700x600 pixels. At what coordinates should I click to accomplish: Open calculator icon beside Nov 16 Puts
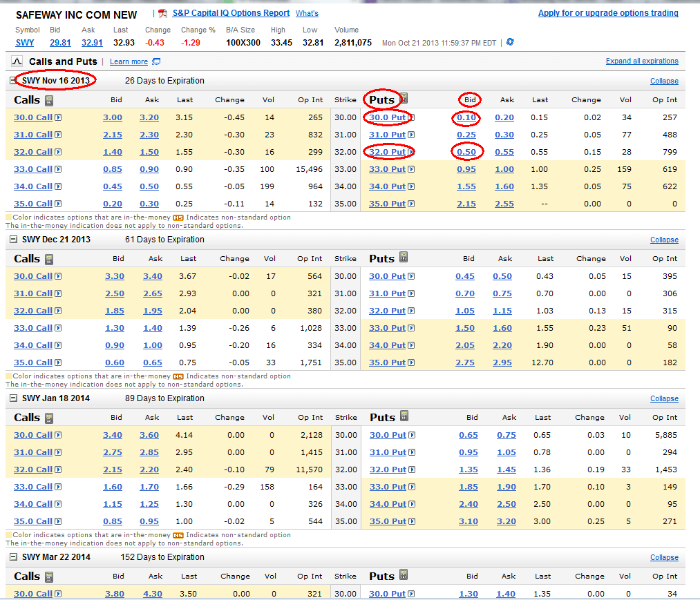[x=404, y=97]
